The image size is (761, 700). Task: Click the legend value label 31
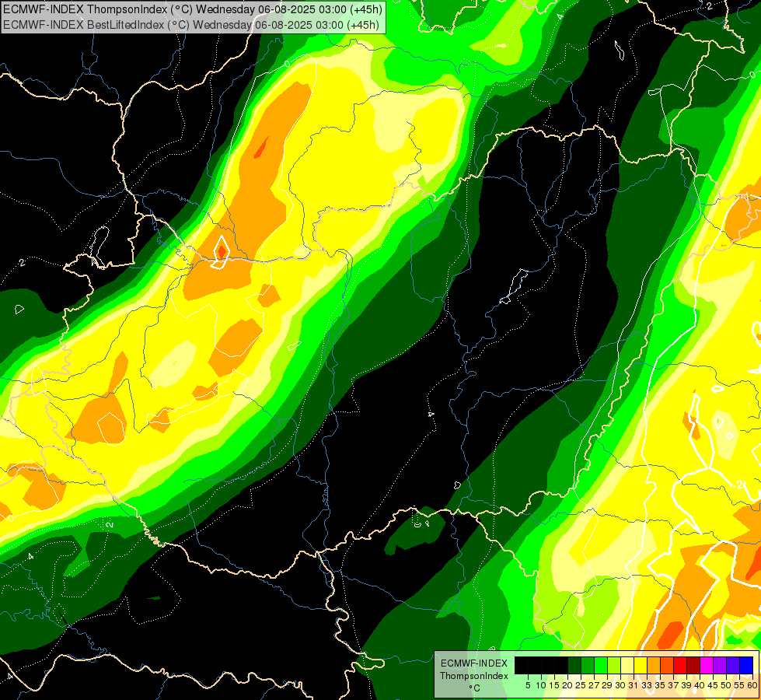coord(634,685)
